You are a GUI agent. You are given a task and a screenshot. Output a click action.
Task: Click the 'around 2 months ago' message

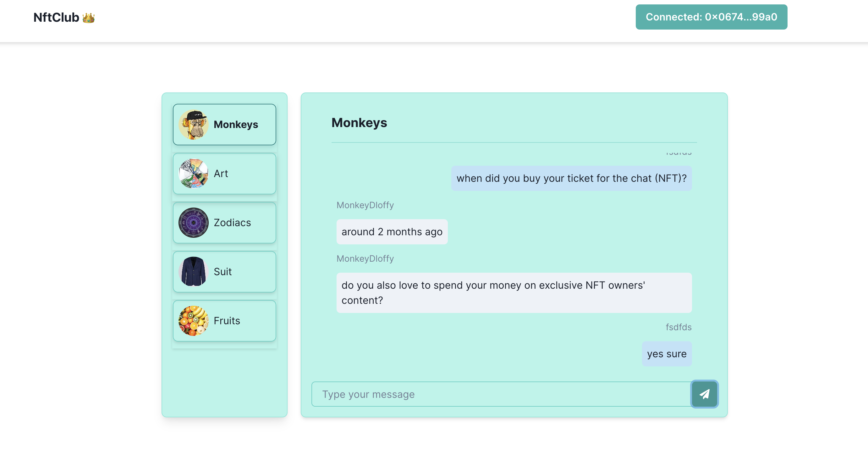392,232
